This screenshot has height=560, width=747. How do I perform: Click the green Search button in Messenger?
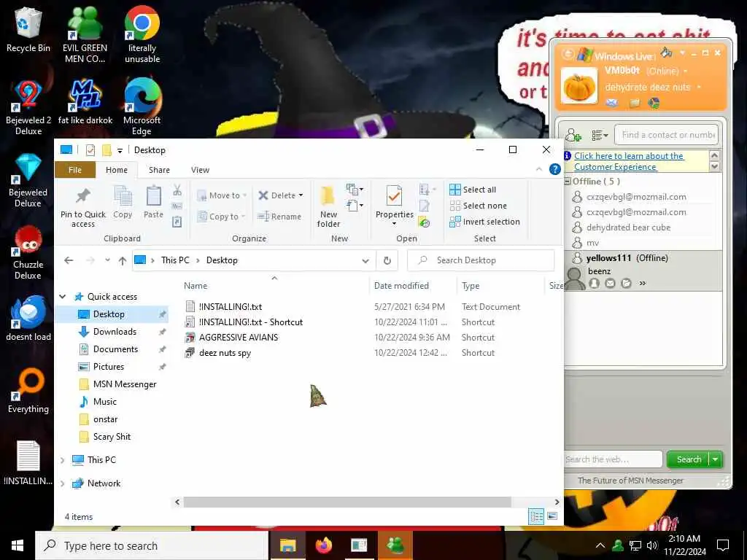(x=689, y=459)
